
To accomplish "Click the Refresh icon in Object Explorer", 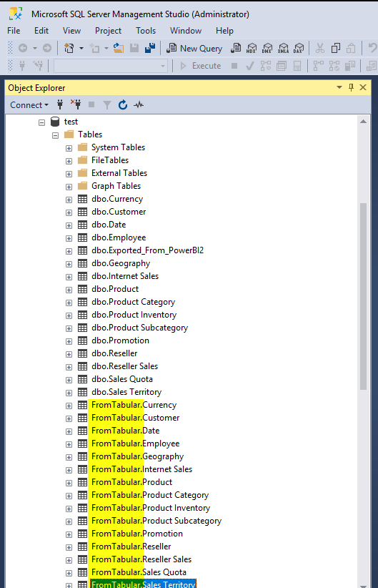I will pyautogui.click(x=123, y=105).
